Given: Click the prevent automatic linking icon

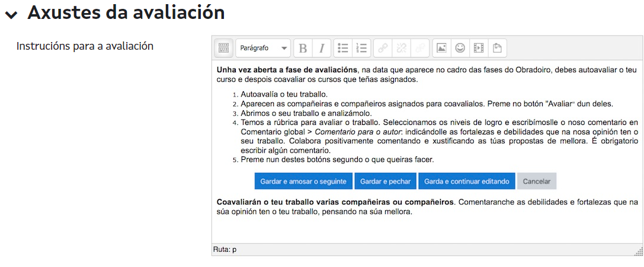Looking at the screenshot, I should (421, 48).
